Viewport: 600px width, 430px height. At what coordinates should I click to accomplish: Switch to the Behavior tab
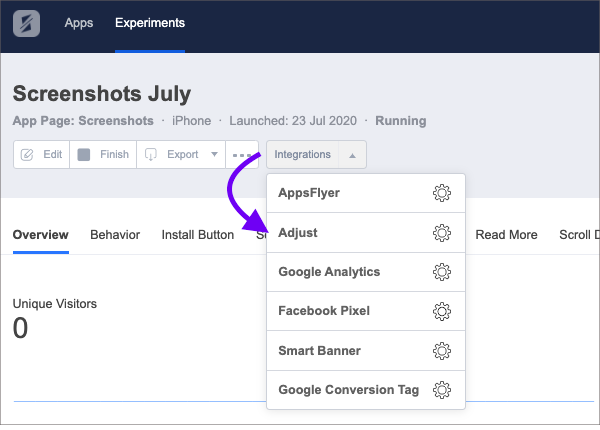[115, 235]
